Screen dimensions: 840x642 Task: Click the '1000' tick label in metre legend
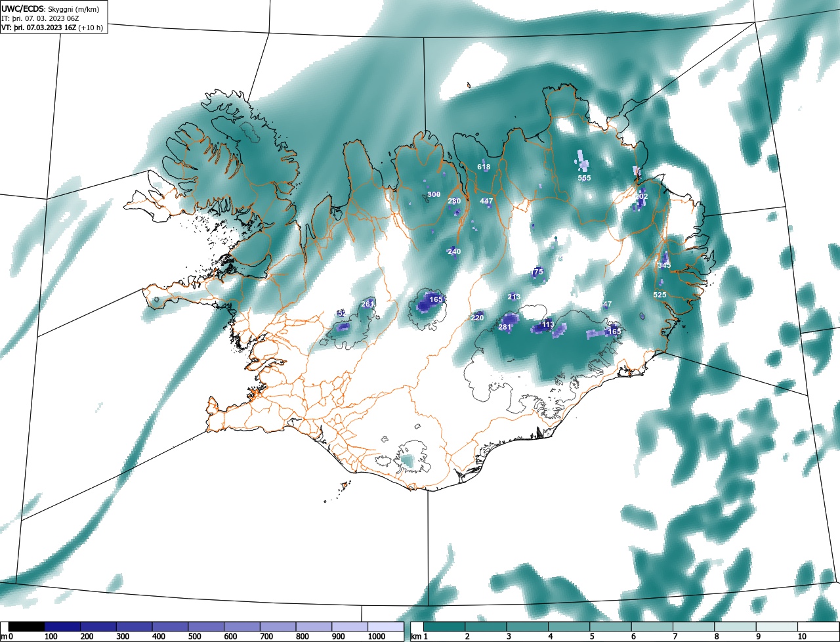point(375,637)
